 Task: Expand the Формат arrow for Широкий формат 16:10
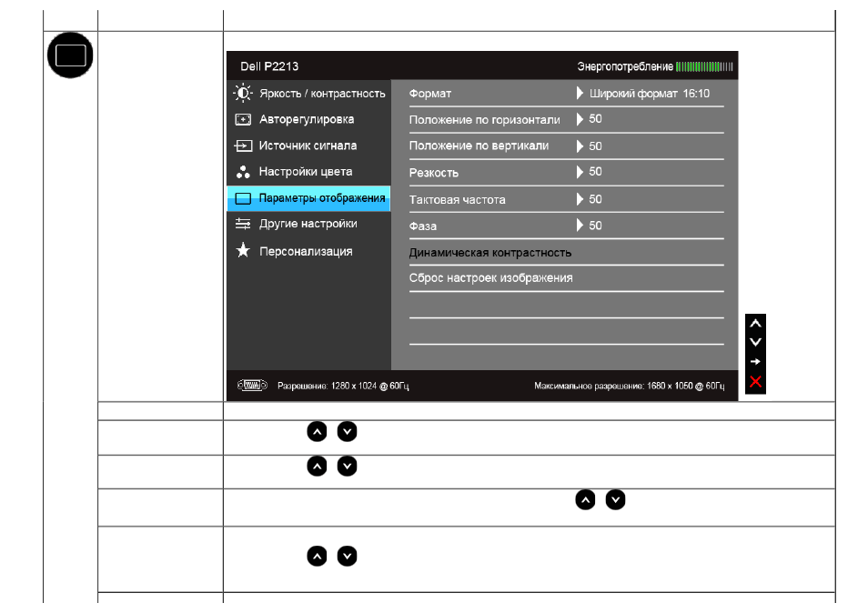(x=580, y=93)
